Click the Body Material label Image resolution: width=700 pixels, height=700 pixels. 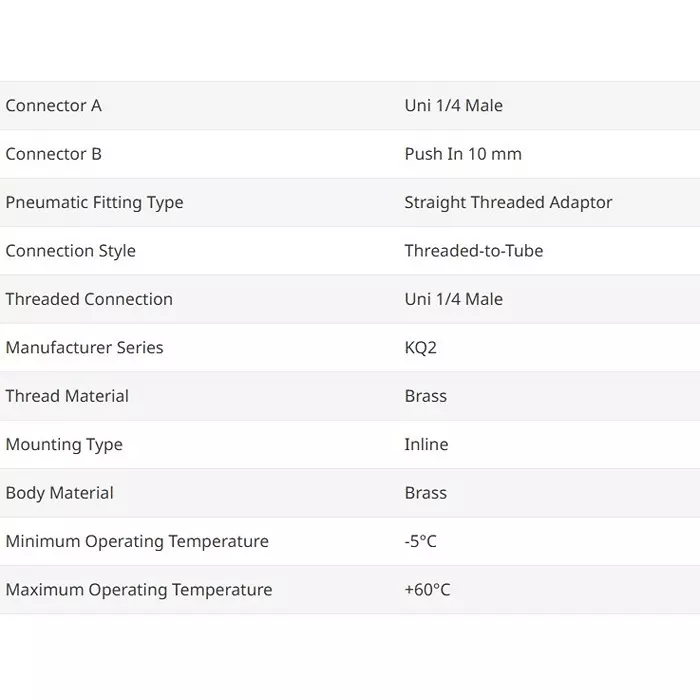(59, 493)
